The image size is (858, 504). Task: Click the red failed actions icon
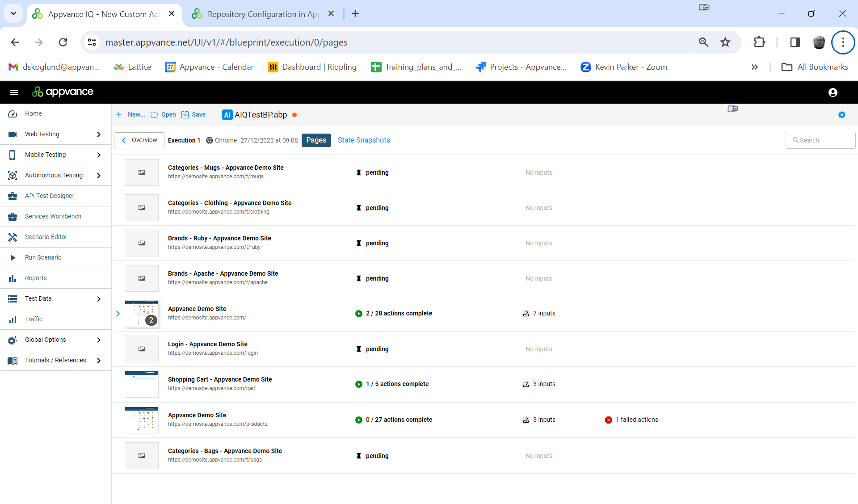[x=609, y=420]
